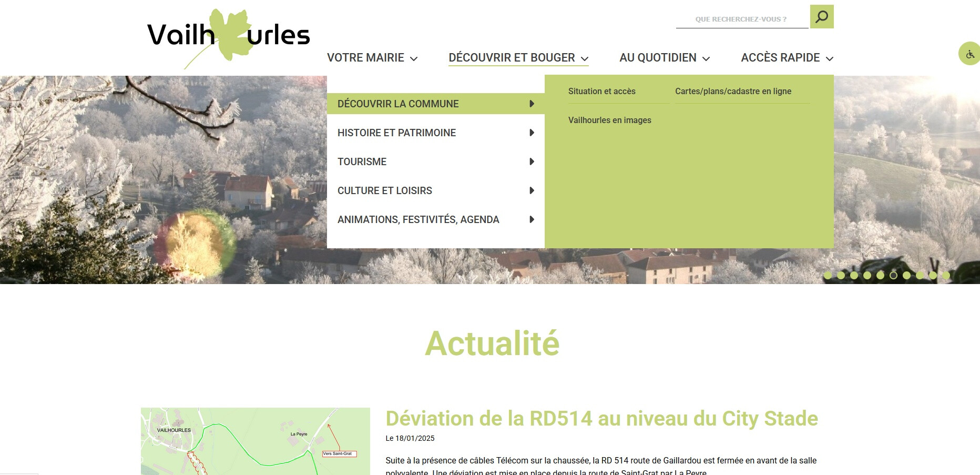The width and height of the screenshot is (980, 475).
Task: Expand the Votre Mairie dropdown menu
Action: click(372, 58)
